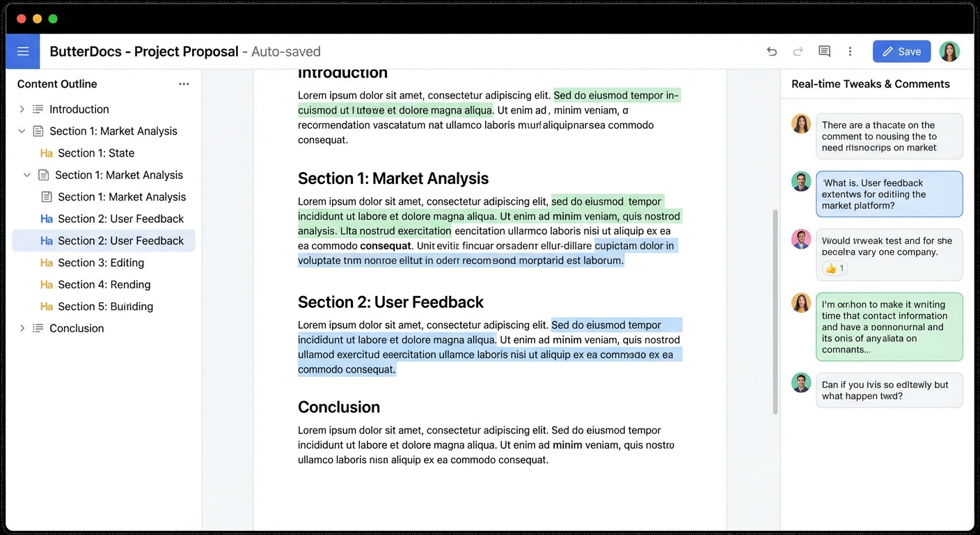This screenshot has width=980, height=535.
Task: Collapse Section 1: Market Analysis in the outline
Action: pos(22,131)
